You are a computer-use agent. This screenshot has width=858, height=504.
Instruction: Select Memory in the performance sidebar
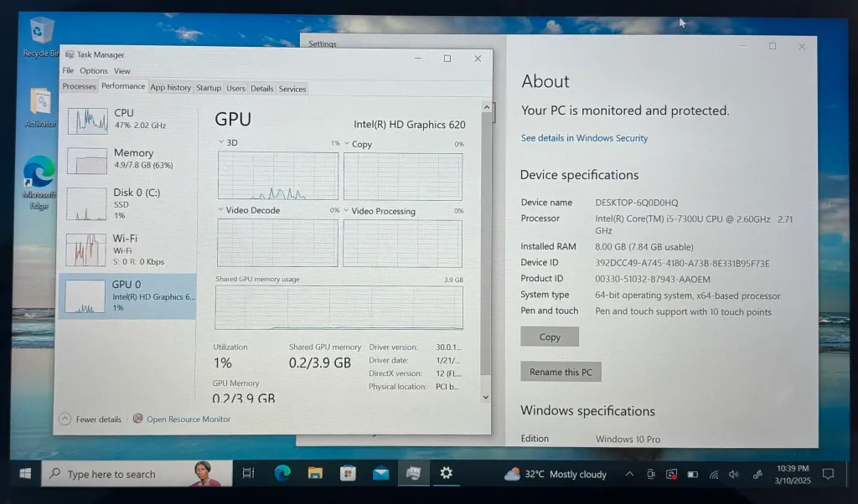tap(127, 159)
